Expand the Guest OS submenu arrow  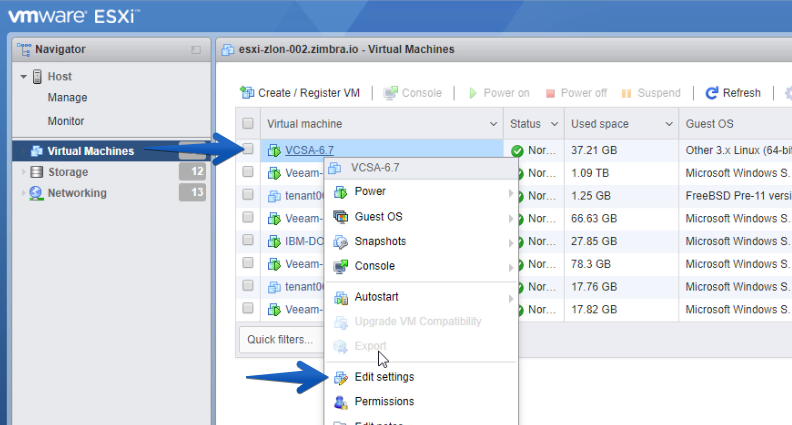point(511,218)
